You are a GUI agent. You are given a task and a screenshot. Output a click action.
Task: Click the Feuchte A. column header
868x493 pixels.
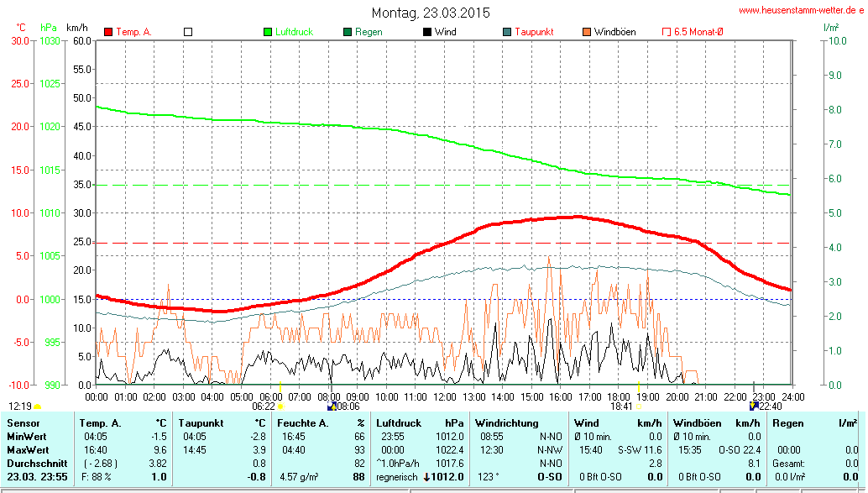tap(301, 423)
